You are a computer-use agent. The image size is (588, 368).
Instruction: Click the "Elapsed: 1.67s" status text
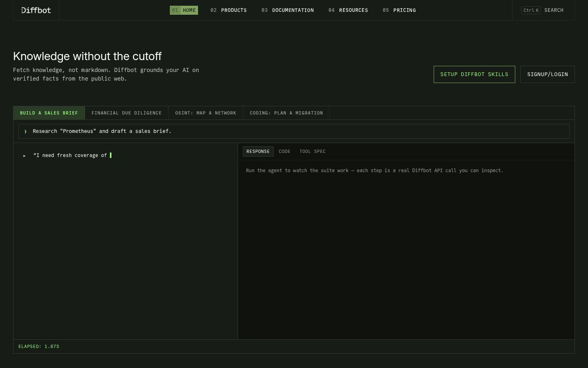tap(39, 346)
